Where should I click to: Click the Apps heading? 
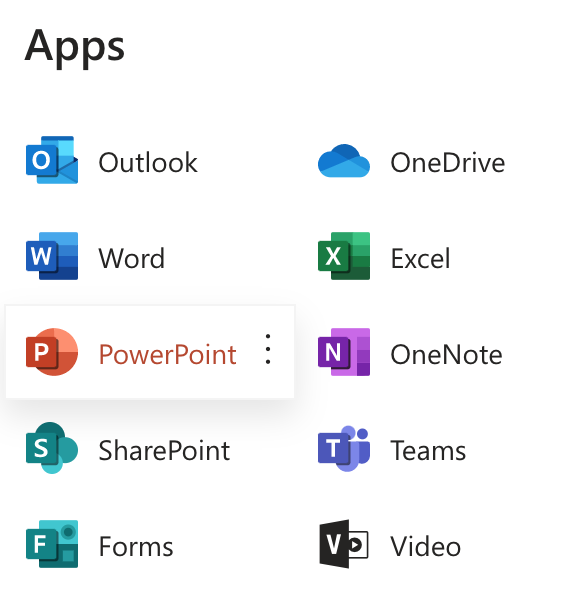pos(75,48)
